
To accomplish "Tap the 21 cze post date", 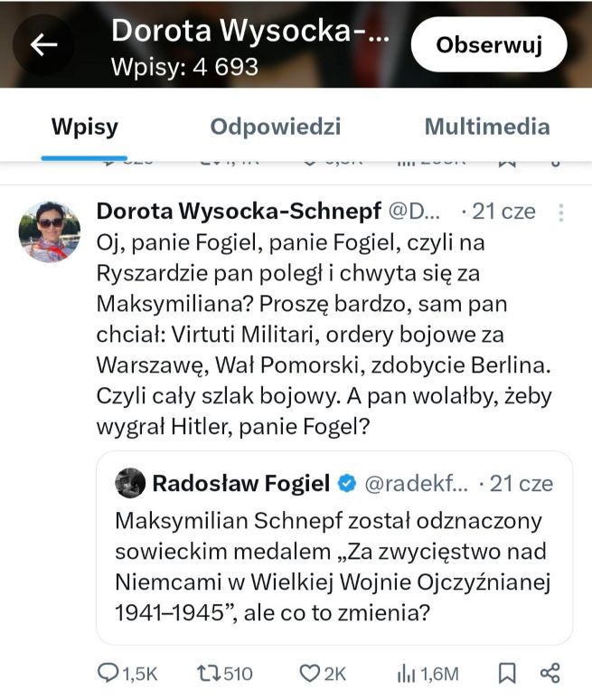I will 503,211.
